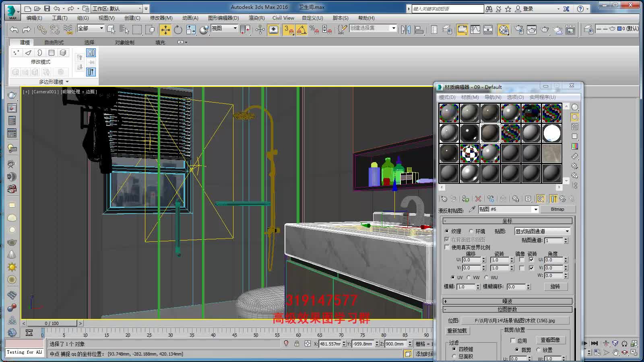Open the 贴图 #6 map dropdown
The image size is (644, 362).
535,209
